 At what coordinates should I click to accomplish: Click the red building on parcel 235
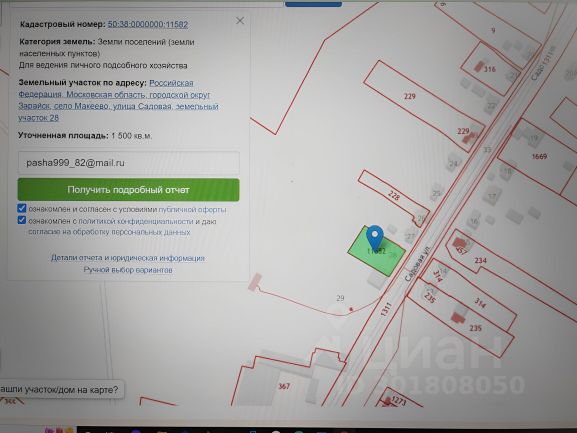pyautogui.click(x=458, y=317)
